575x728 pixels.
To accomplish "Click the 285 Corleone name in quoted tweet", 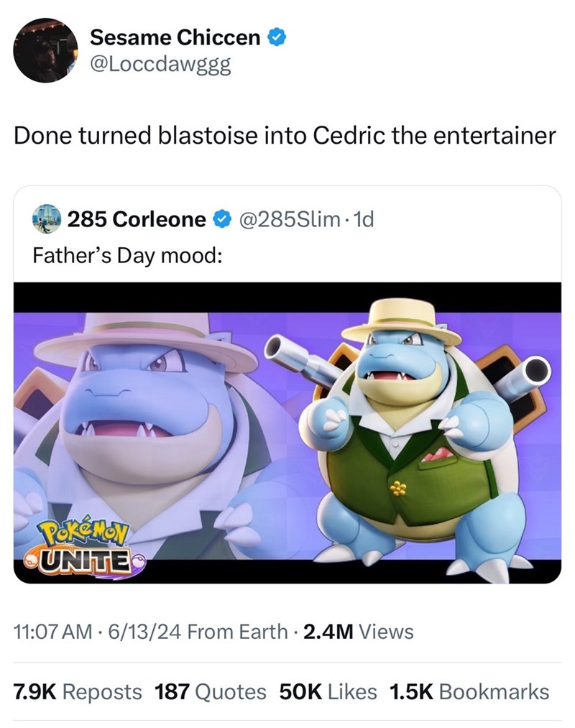I will coord(137,220).
